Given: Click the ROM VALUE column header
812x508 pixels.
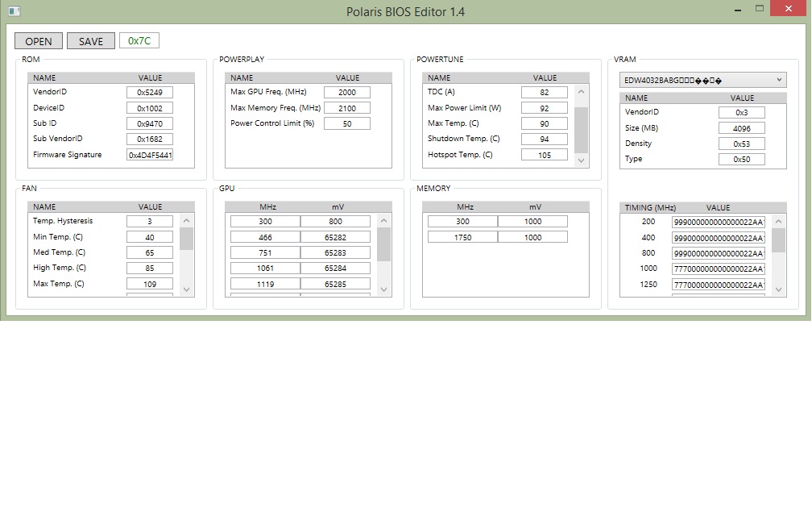Looking at the screenshot, I should pos(150,77).
